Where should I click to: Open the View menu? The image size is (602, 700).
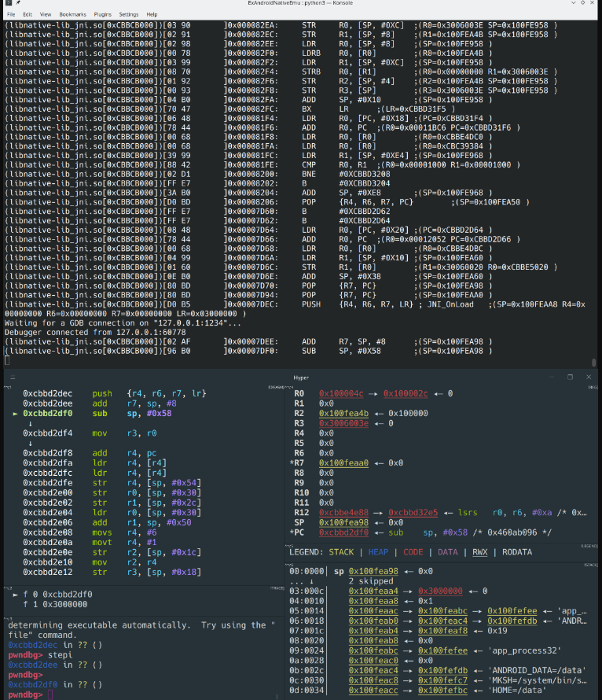pos(46,14)
